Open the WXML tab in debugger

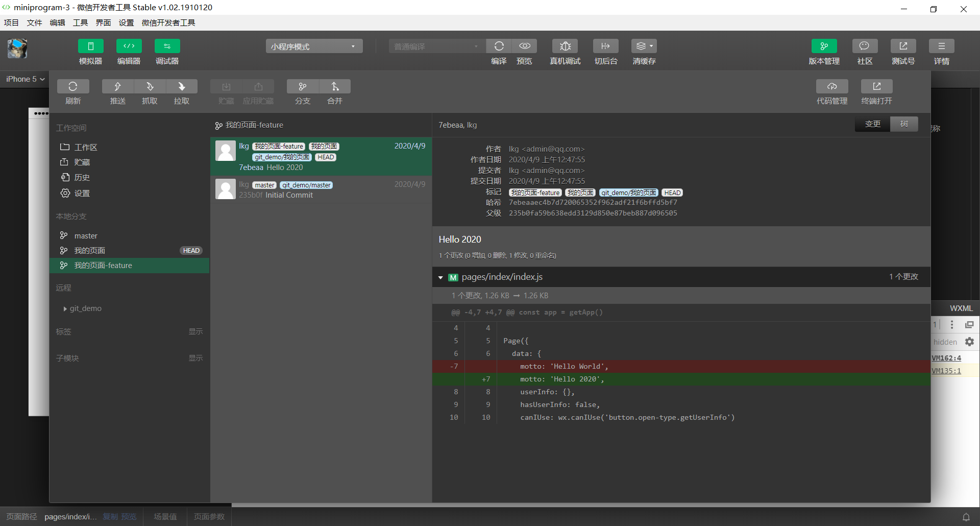(961, 308)
